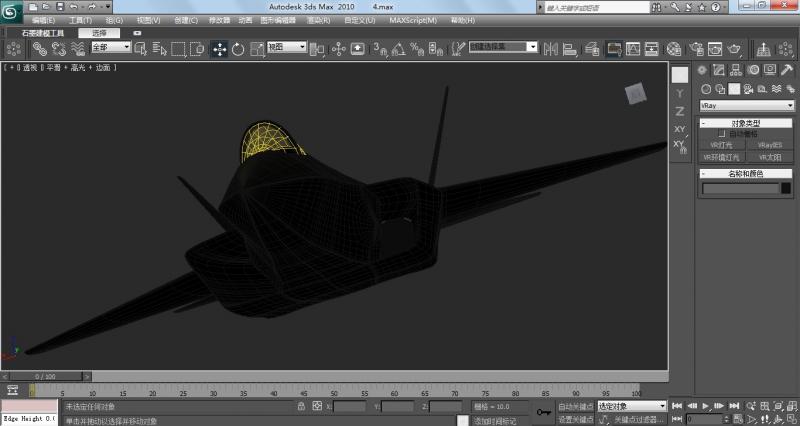Viewport: 800px width, 426px height.
Task: Toggle the 自动关键点 auto key button
Action: pos(575,407)
